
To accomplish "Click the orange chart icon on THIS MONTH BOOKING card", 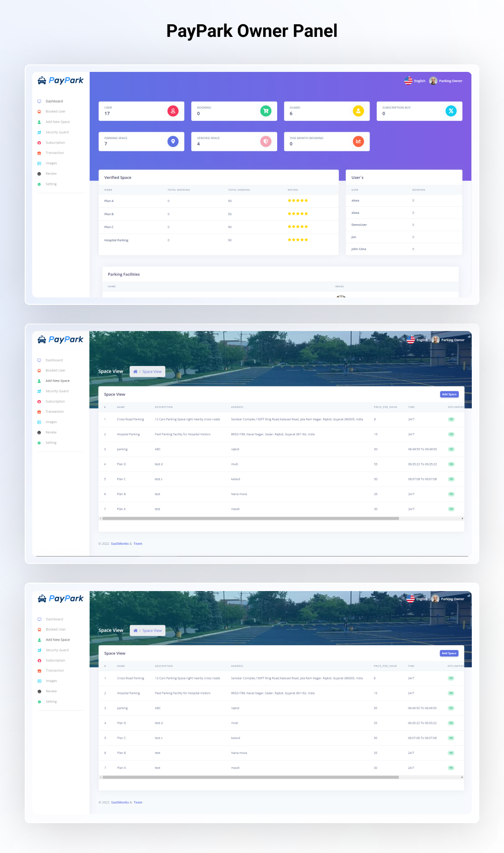I will point(358,141).
